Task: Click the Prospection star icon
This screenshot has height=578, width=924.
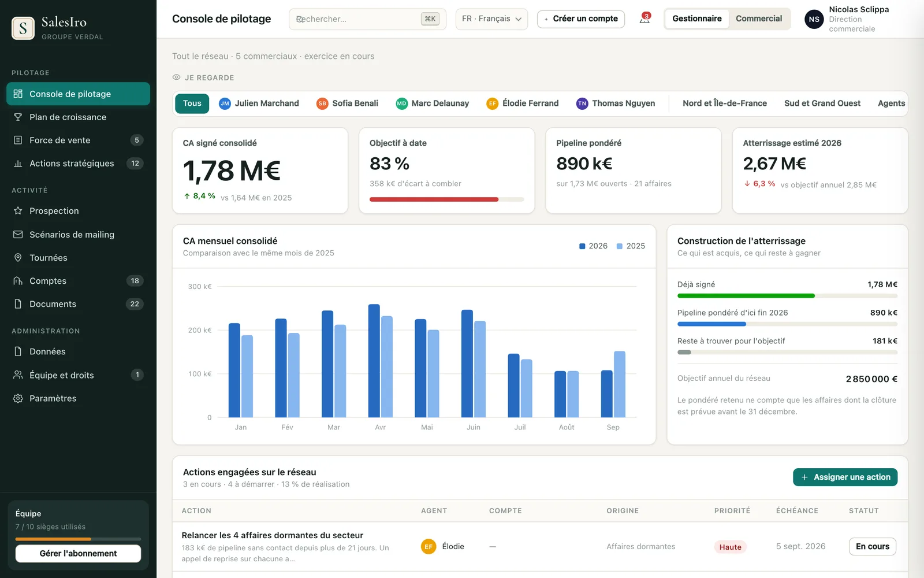Action: 18,211
